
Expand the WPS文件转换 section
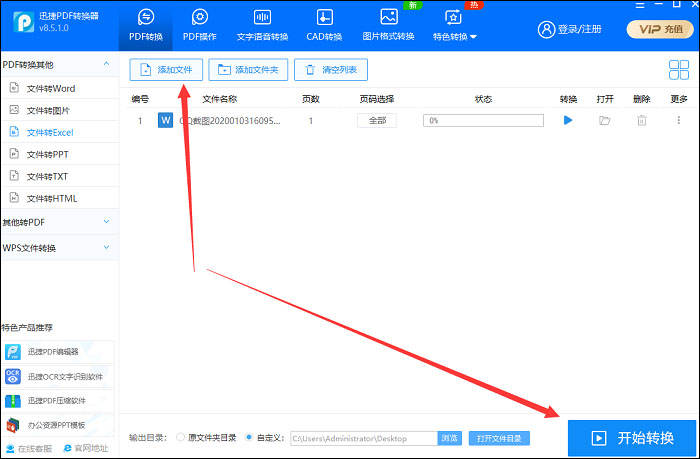(x=60, y=248)
